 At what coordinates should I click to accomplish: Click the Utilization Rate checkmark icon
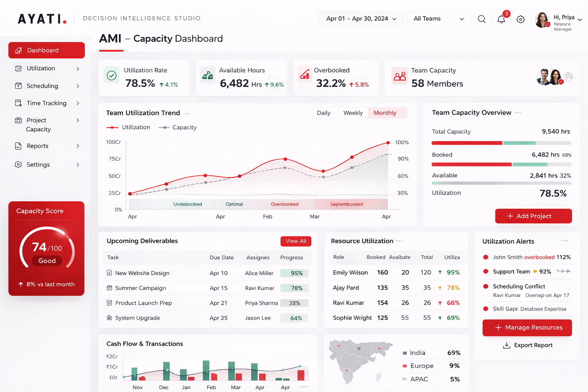(111, 76)
